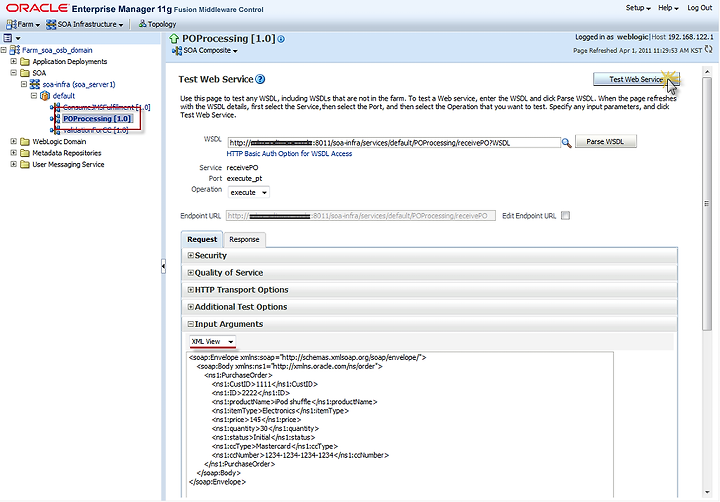The height and width of the screenshot is (502, 720).
Task: Switch to the Response tab
Action: (244, 239)
